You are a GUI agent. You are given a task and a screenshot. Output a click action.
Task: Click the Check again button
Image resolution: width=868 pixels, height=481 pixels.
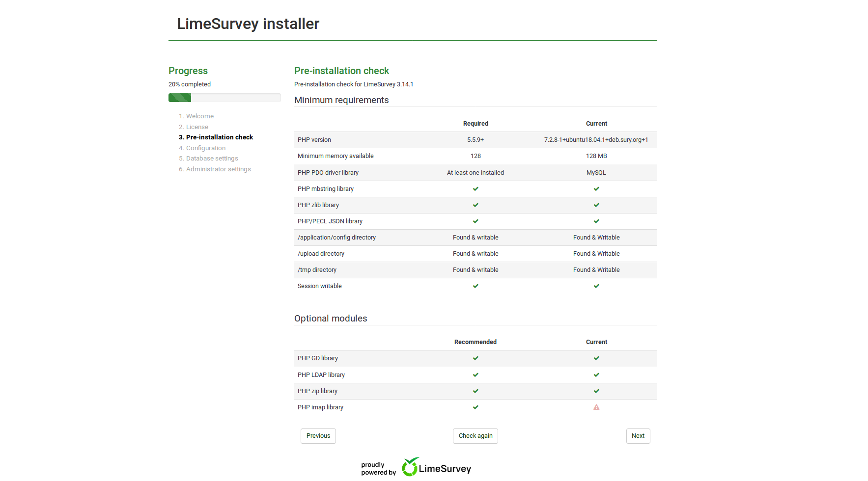476,436
